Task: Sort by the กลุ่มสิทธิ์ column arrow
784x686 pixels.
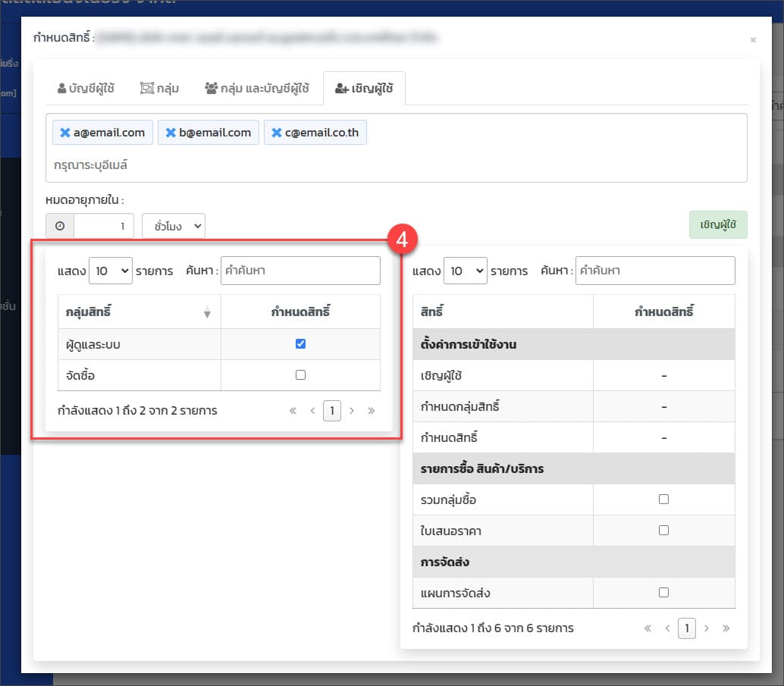Action: pyautogui.click(x=207, y=312)
